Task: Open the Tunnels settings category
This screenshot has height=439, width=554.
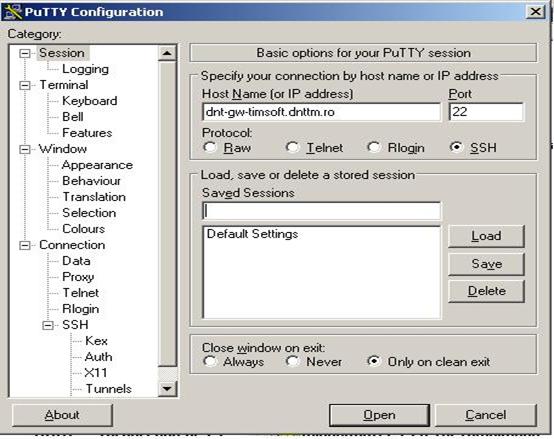Action: pos(108,389)
